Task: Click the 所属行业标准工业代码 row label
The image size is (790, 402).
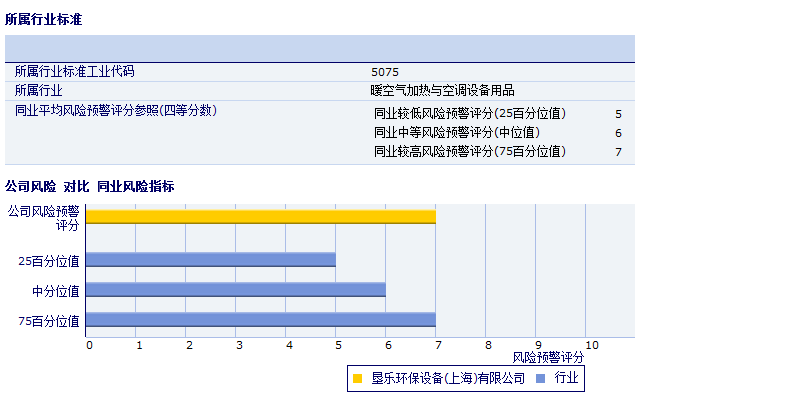Action: click(74, 72)
